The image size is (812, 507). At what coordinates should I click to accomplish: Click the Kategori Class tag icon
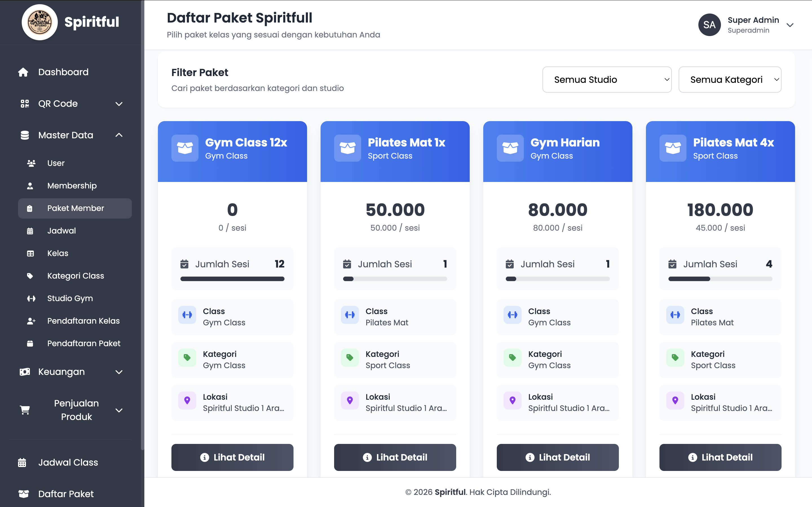pos(30,276)
